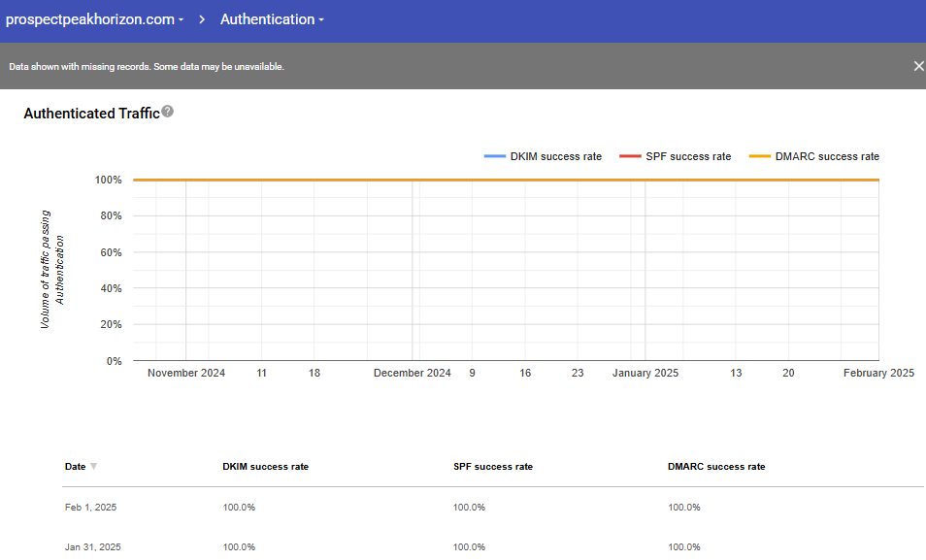Toggle DMARC success rate legend label
926x560 pixels.
pos(826,156)
